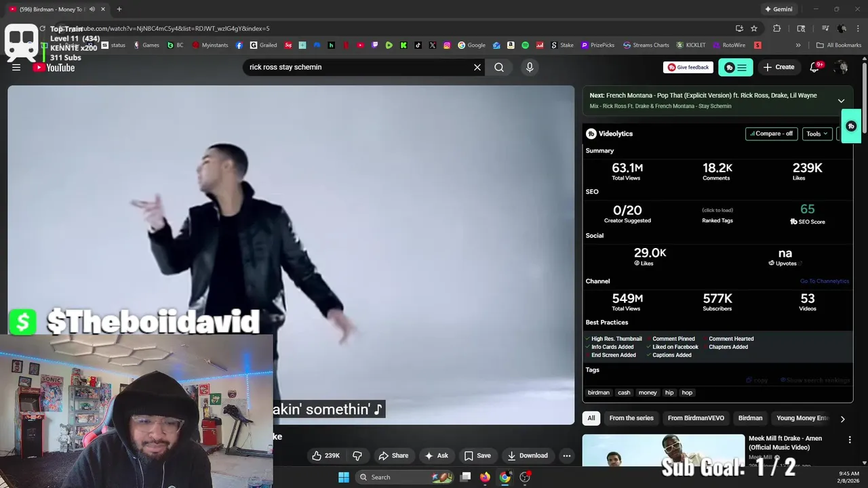Open the Tools dropdown in Videolytics

(x=816, y=134)
